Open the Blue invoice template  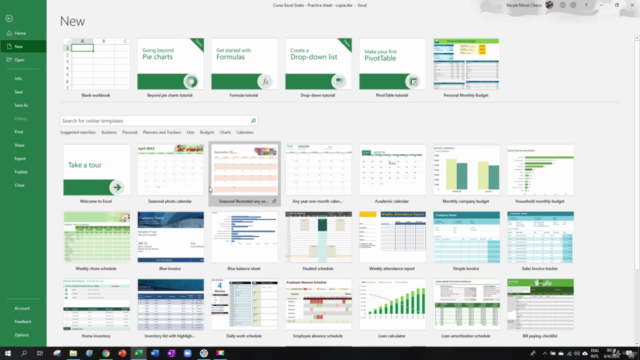click(x=170, y=242)
